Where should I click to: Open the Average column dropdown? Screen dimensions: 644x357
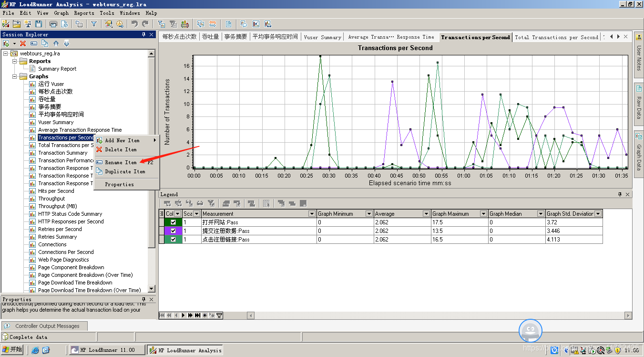[427, 214]
